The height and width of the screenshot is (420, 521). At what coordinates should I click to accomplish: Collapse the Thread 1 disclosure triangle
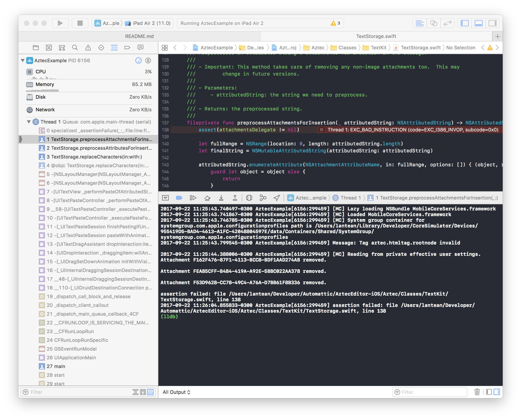[x=29, y=122]
